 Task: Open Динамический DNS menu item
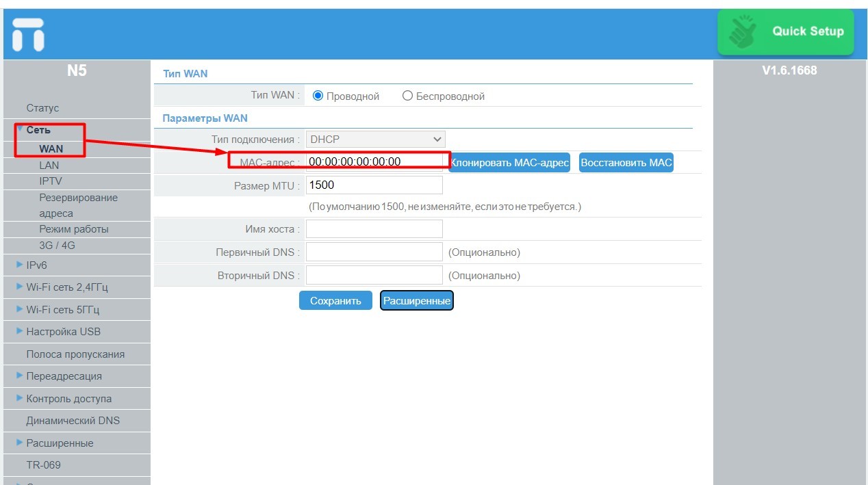(73, 421)
